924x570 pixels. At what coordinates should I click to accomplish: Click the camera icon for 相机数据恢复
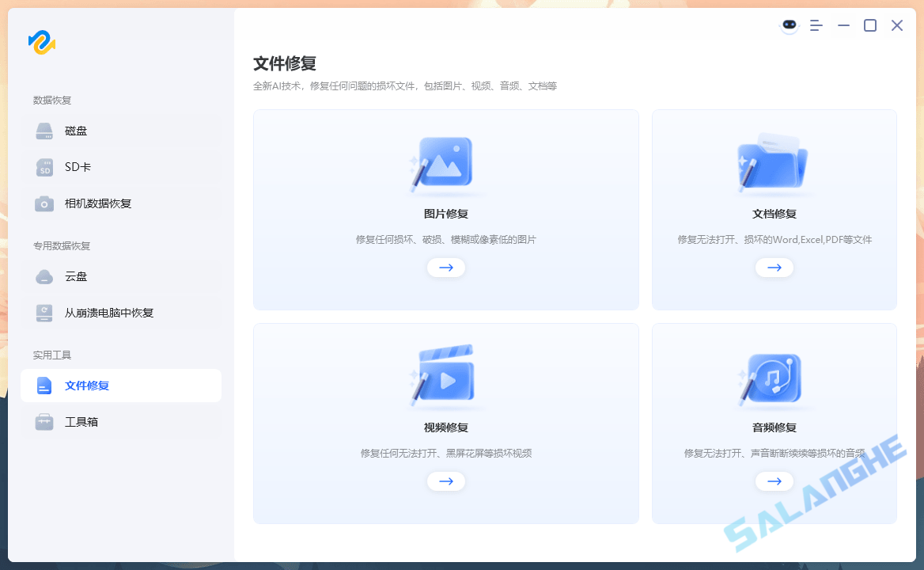point(44,203)
